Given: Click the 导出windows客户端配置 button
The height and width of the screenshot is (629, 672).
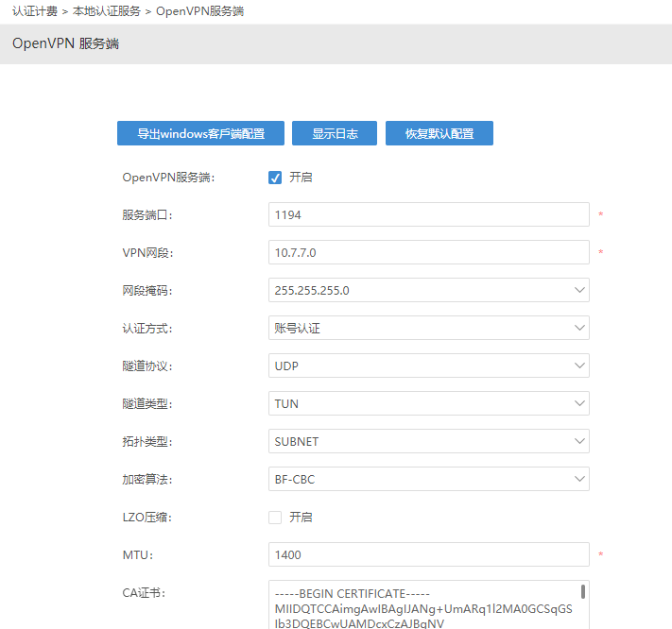Looking at the screenshot, I should pos(200,133).
